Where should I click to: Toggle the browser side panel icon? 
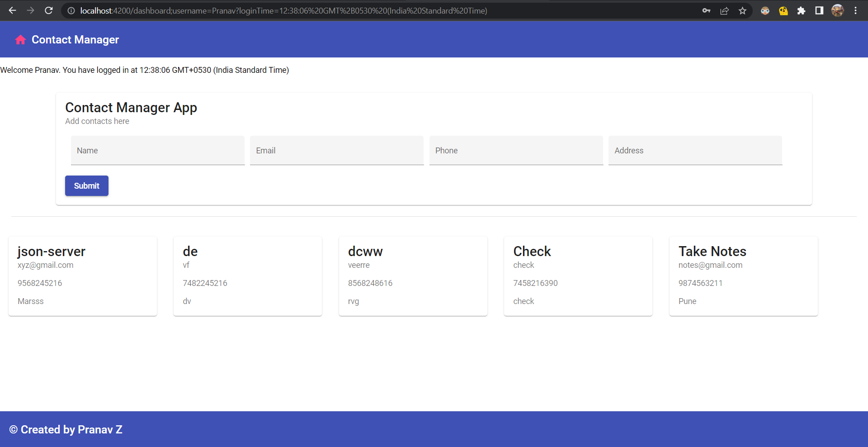[819, 11]
